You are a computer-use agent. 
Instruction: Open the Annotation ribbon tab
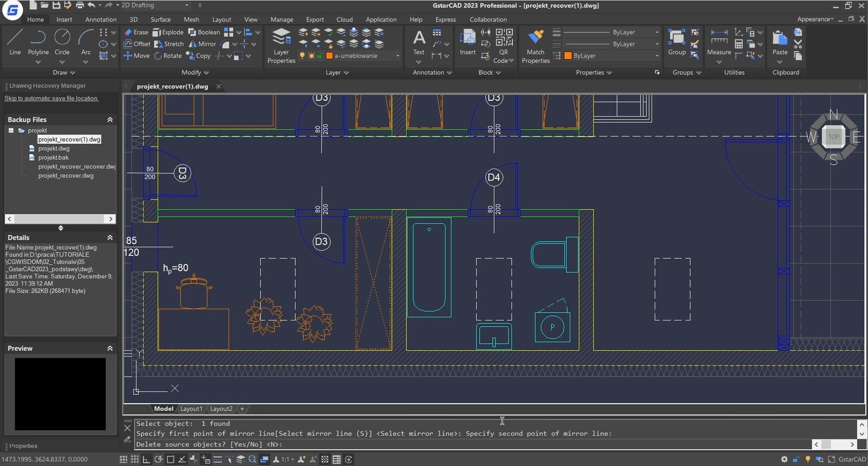click(x=100, y=20)
